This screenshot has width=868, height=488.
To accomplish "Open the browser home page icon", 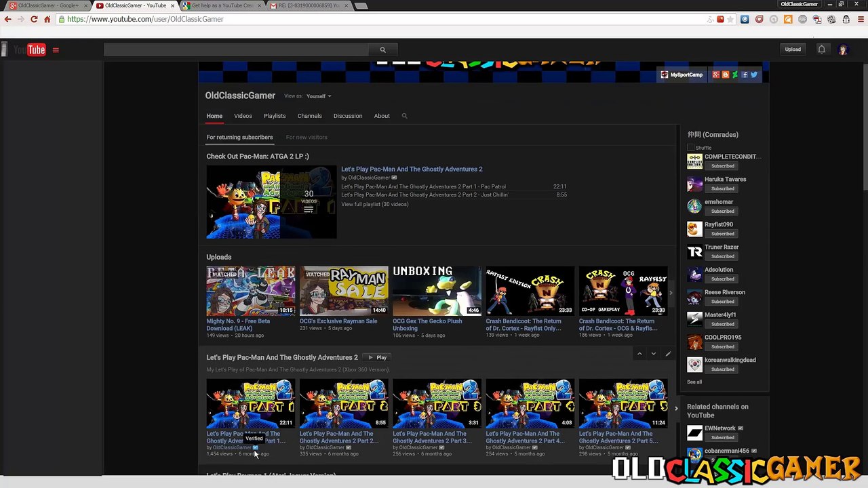I will coord(47,19).
